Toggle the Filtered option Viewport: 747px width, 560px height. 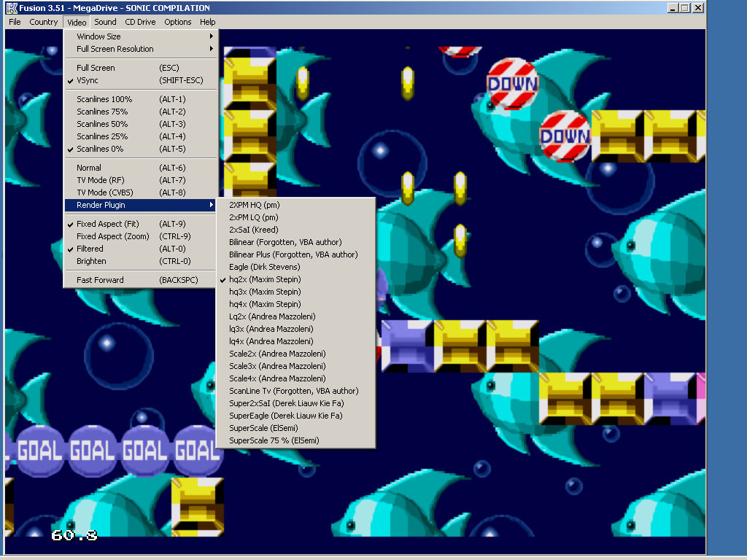pyautogui.click(x=141, y=249)
